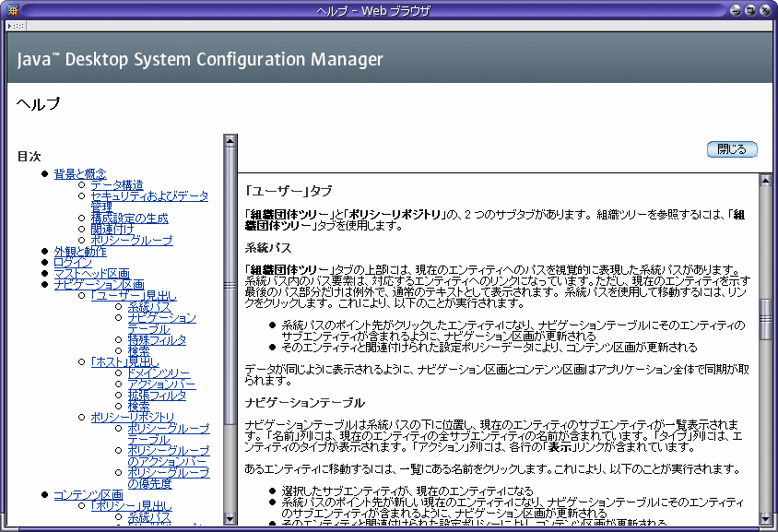Open the 「ポリシー」見出し link
Image resolution: width=778 pixels, height=532 pixels.
coord(131,505)
